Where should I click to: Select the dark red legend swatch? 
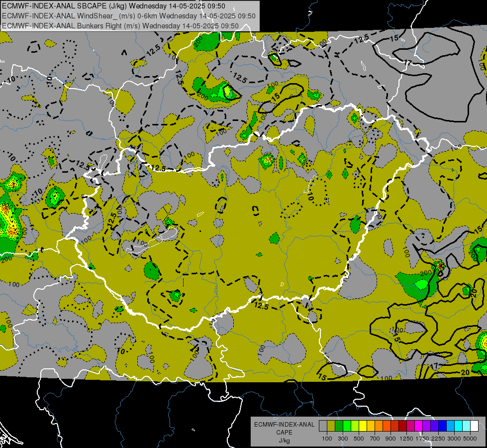tap(403, 426)
